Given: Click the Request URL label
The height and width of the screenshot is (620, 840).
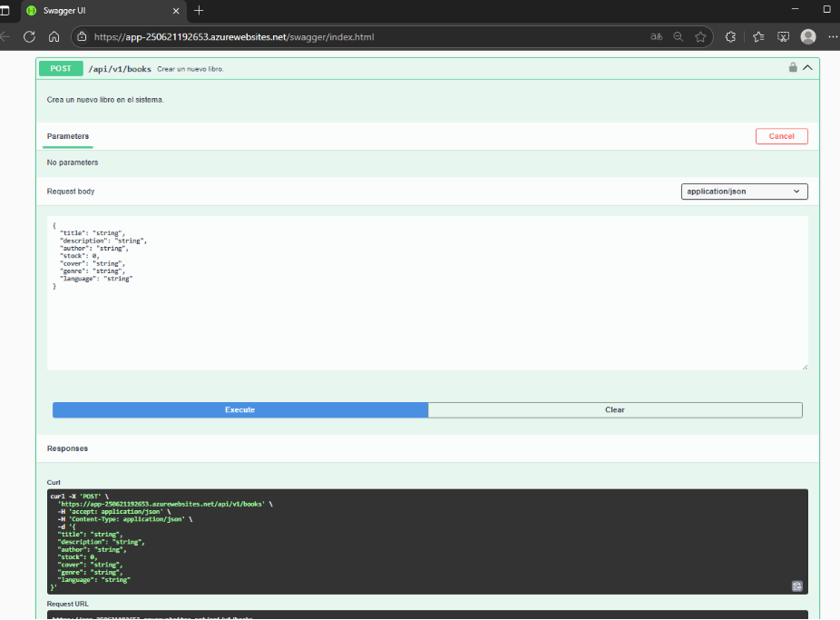Looking at the screenshot, I should (67, 604).
